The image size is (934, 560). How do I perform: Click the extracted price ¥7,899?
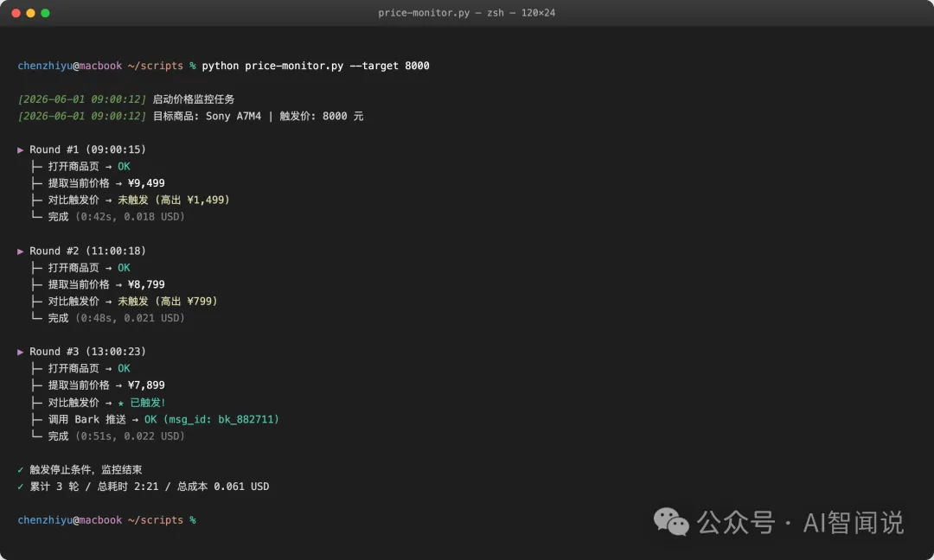pyautogui.click(x=146, y=385)
